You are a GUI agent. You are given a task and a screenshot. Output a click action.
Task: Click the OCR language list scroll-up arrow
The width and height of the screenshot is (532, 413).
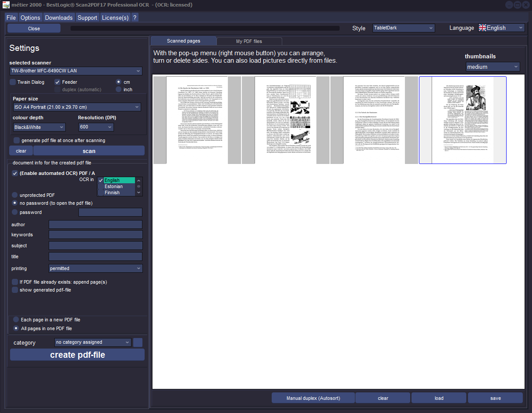coord(139,181)
